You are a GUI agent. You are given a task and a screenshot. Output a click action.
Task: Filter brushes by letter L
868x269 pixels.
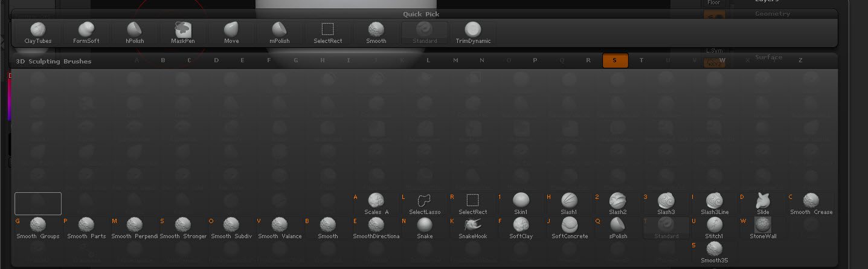click(x=428, y=60)
